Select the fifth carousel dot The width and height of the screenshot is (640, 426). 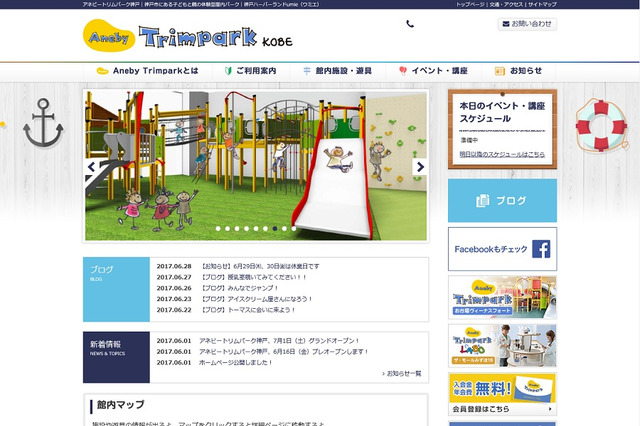pos(256,229)
